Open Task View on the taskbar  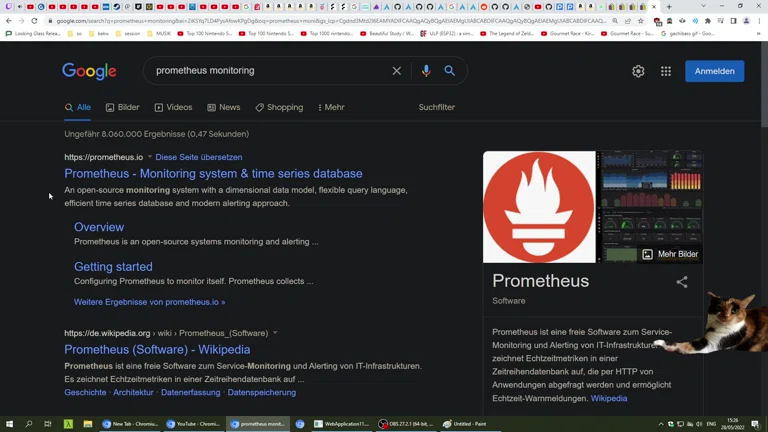click(48, 424)
